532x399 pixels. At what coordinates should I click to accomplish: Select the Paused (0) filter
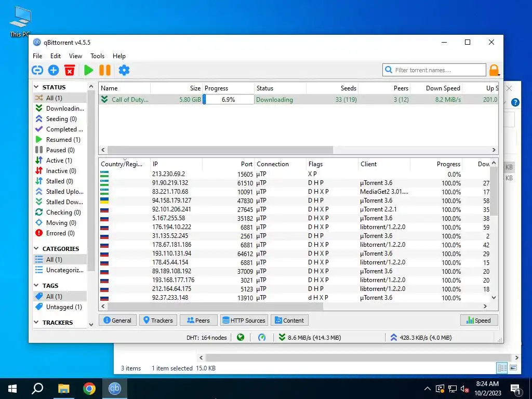point(60,150)
